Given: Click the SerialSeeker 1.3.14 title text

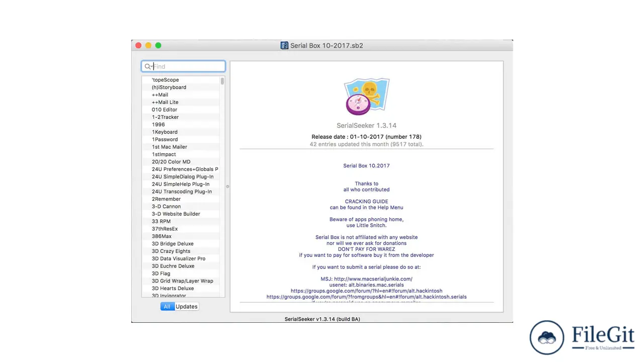Looking at the screenshot, I should coord(366,126).
